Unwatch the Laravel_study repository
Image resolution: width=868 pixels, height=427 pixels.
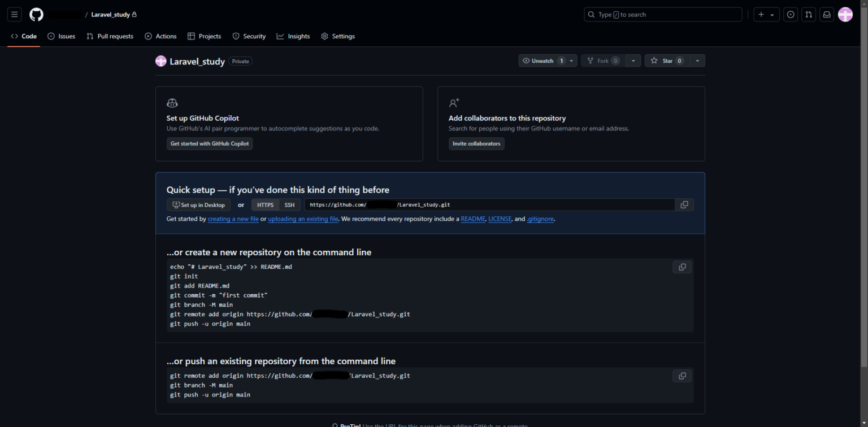(542, 60)
